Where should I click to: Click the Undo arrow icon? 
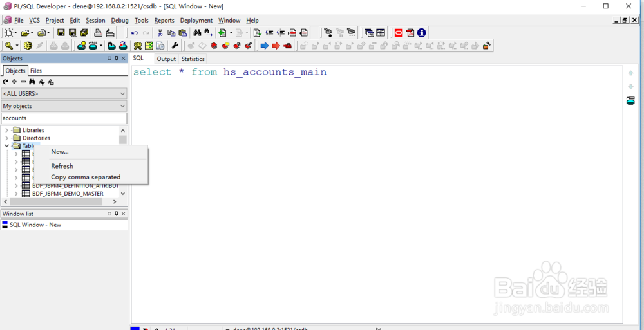tap(135, 33)
